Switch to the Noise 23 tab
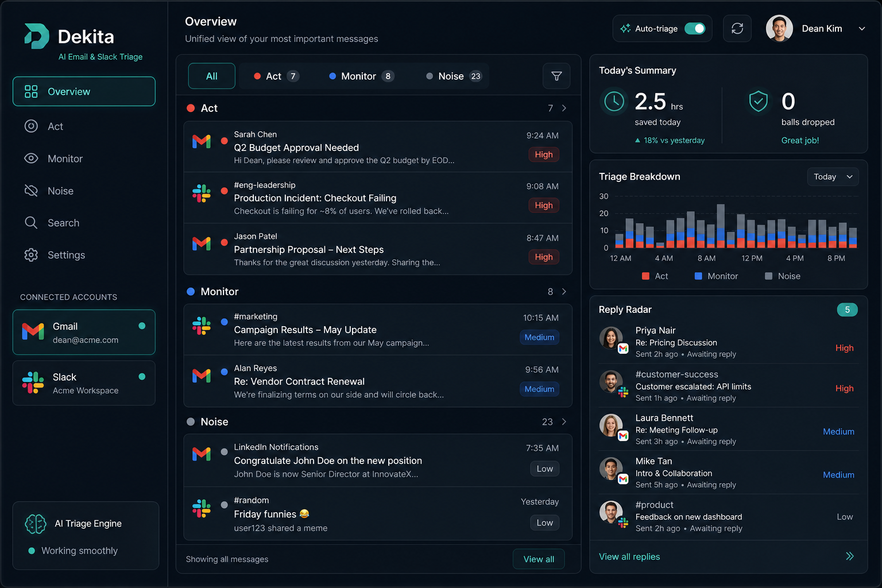The image size is (882, 588). tap(454, 76)
